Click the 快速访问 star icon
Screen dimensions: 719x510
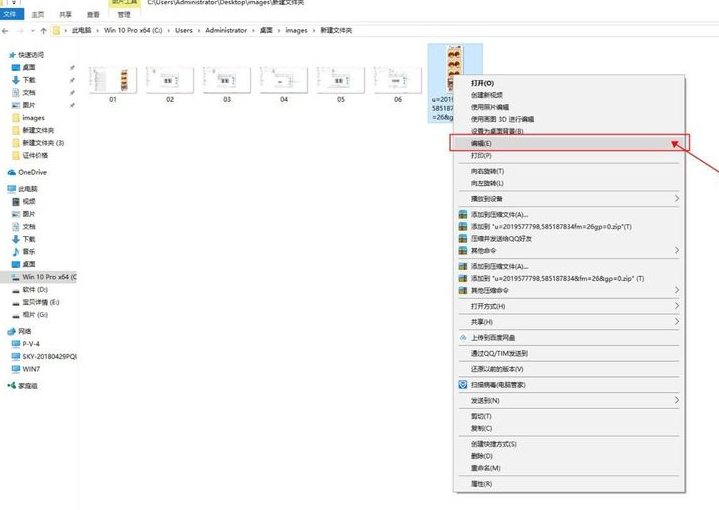(12, 55)
